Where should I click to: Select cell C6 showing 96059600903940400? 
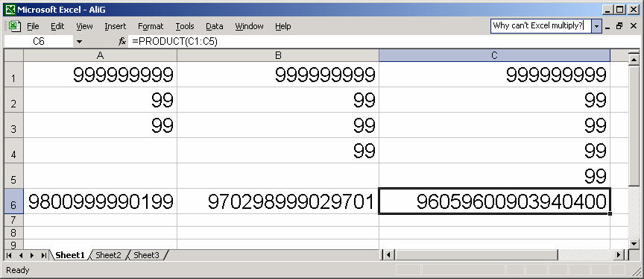coord(494,201)
